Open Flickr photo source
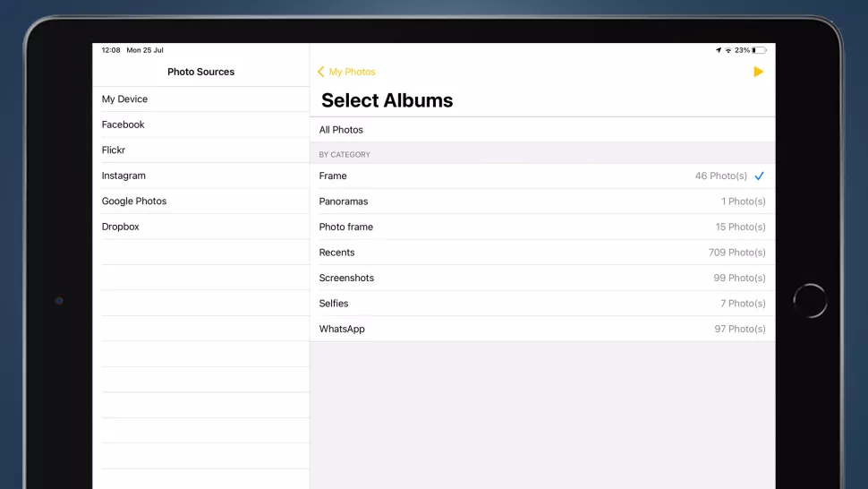This screenshot has width=868, height=489. [201, 150]
